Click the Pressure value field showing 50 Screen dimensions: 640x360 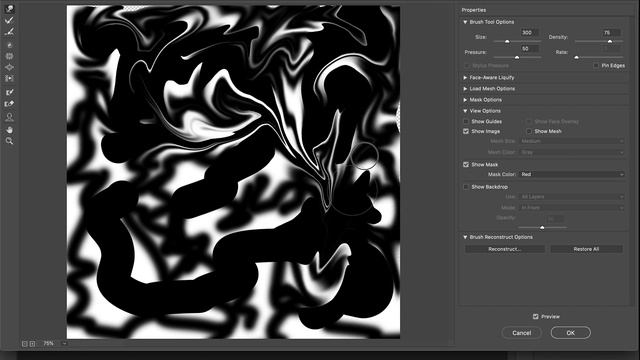coord(529,49)
